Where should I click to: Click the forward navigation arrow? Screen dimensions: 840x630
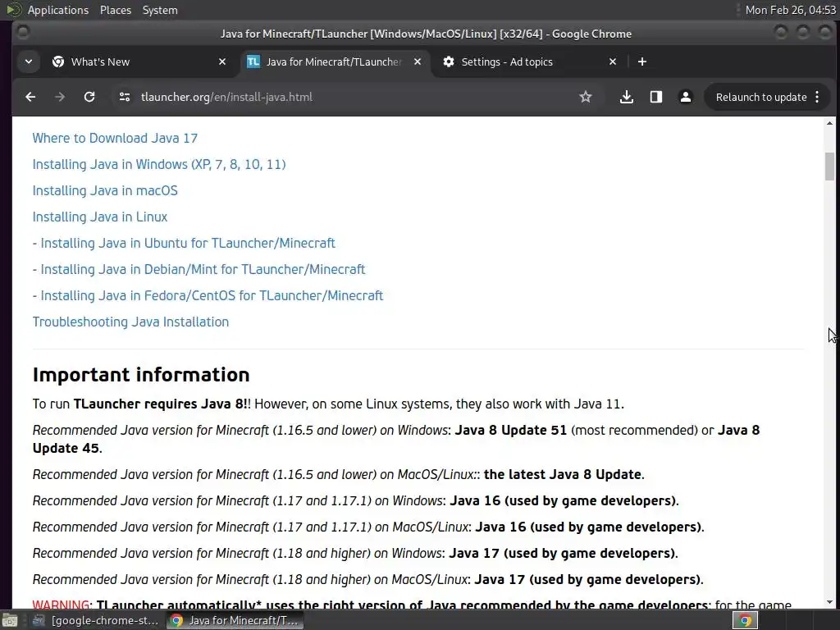click(x=60, y=97)
